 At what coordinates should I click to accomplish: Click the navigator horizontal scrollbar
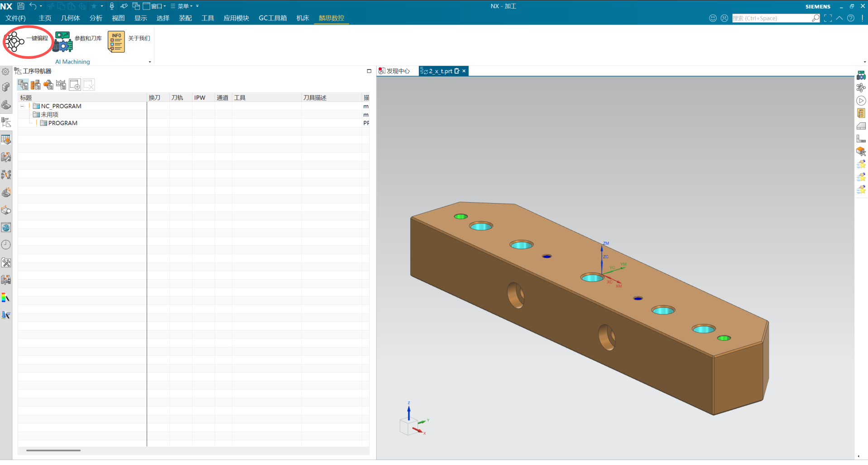point(53,450)
